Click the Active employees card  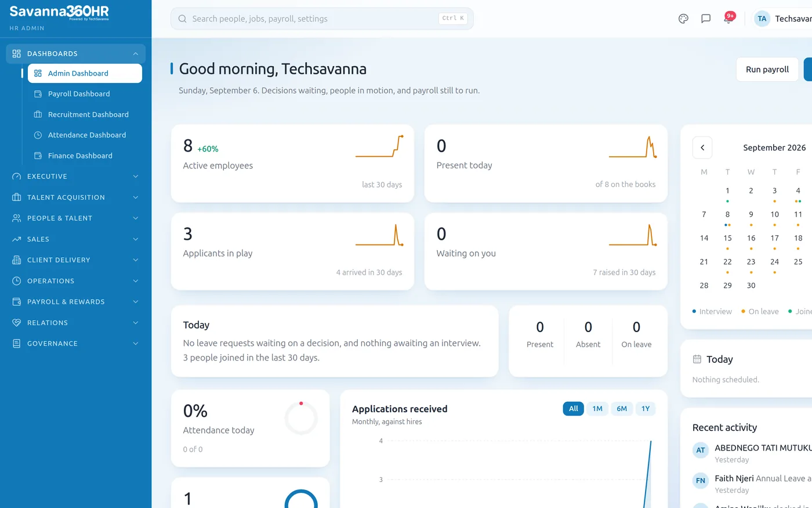click(292, 164)
